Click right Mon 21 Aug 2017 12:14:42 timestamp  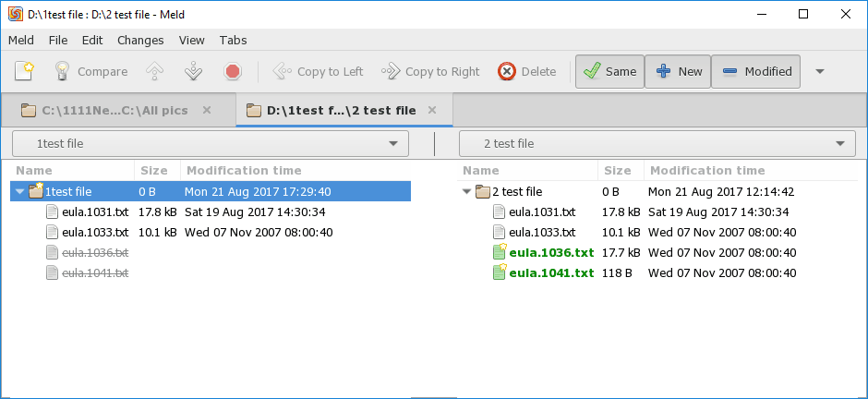pyautogui.click(x=721, y=192)
